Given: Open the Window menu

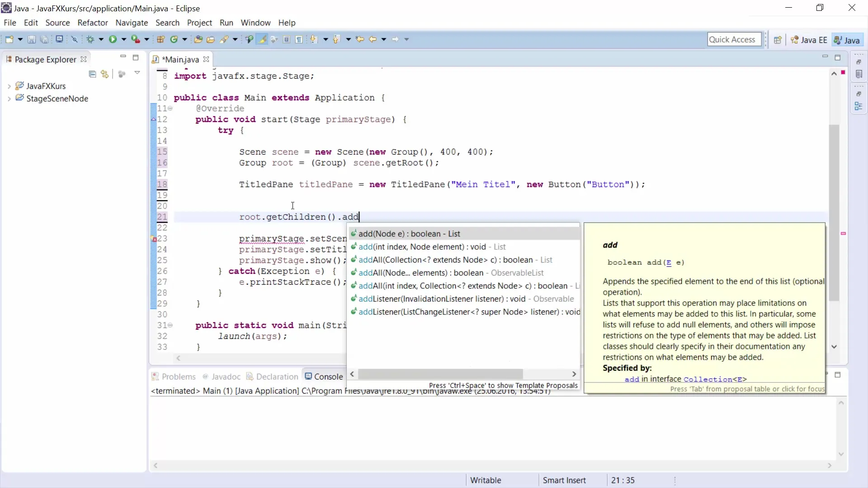Looking at the screenshot, I should tap(255, 23).
